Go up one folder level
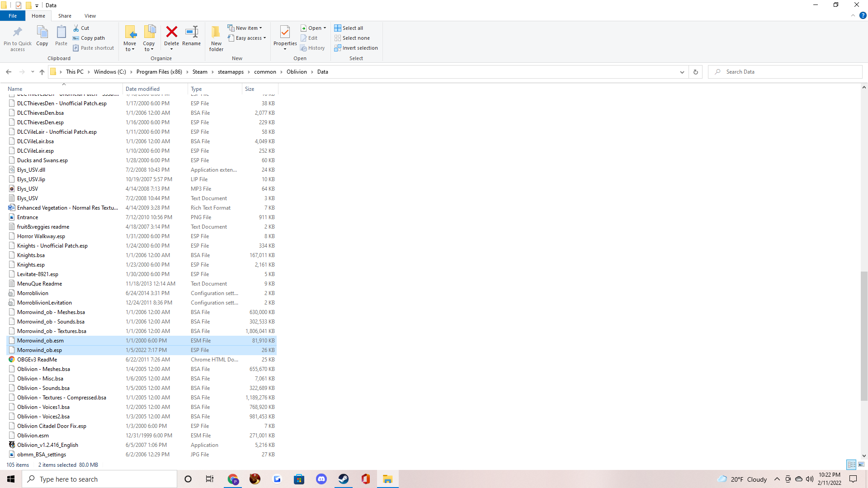 pos(42,72)
